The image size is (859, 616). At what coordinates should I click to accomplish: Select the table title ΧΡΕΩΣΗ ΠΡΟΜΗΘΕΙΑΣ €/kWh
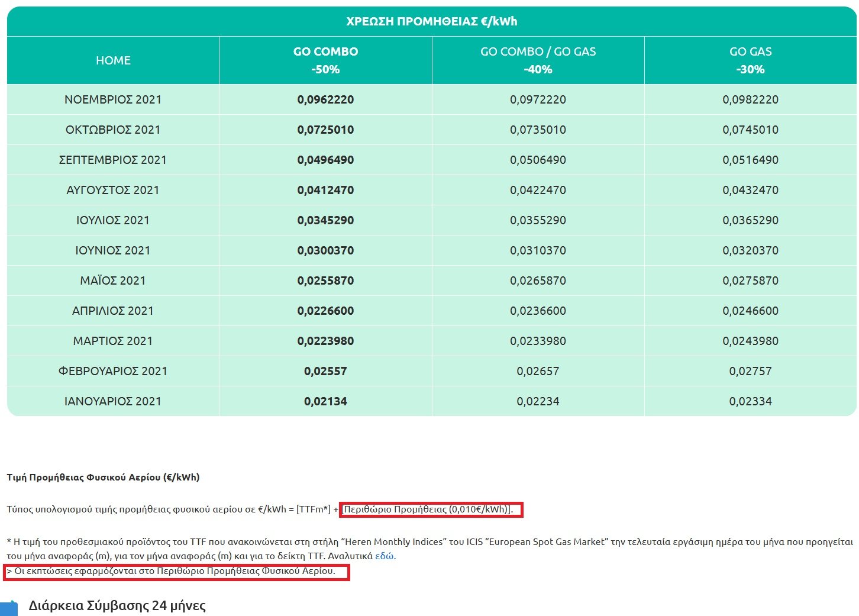(431, 21)
